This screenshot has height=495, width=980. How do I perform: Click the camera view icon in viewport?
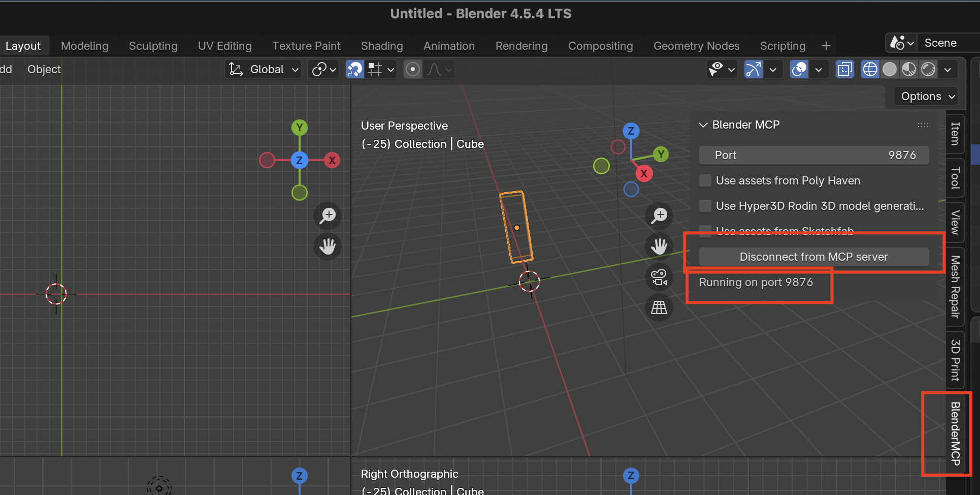tap(659, 277)
